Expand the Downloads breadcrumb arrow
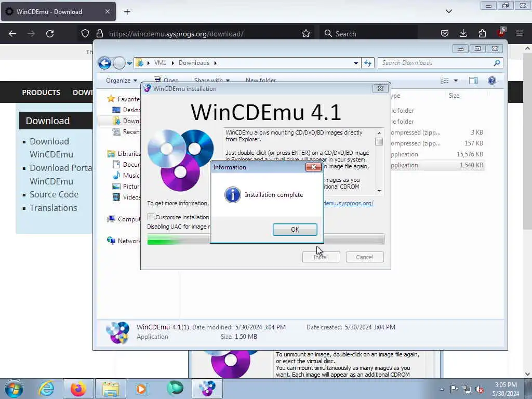Screen dimensions: 532x399 tap(215, 63)
